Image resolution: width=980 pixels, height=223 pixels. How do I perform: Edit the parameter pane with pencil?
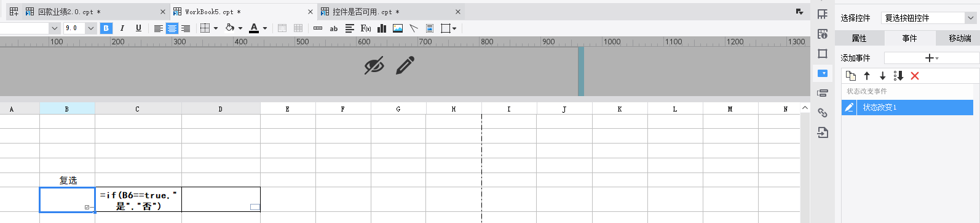tap(405, 65)
